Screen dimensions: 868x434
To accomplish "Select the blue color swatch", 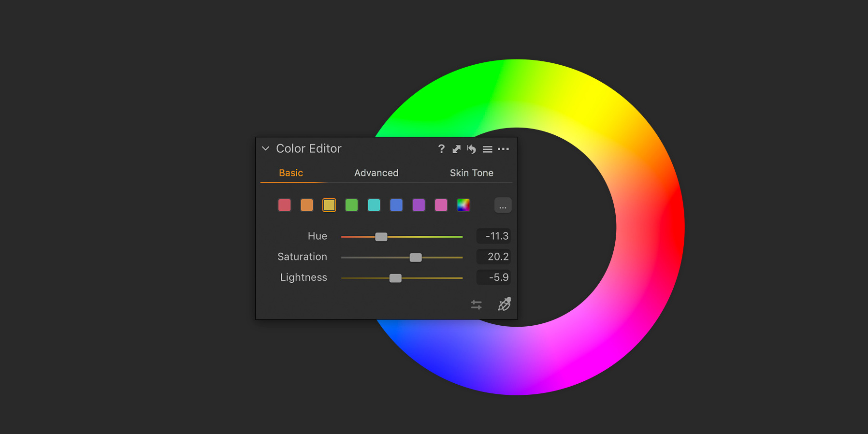I will click(x=396, y=205).
